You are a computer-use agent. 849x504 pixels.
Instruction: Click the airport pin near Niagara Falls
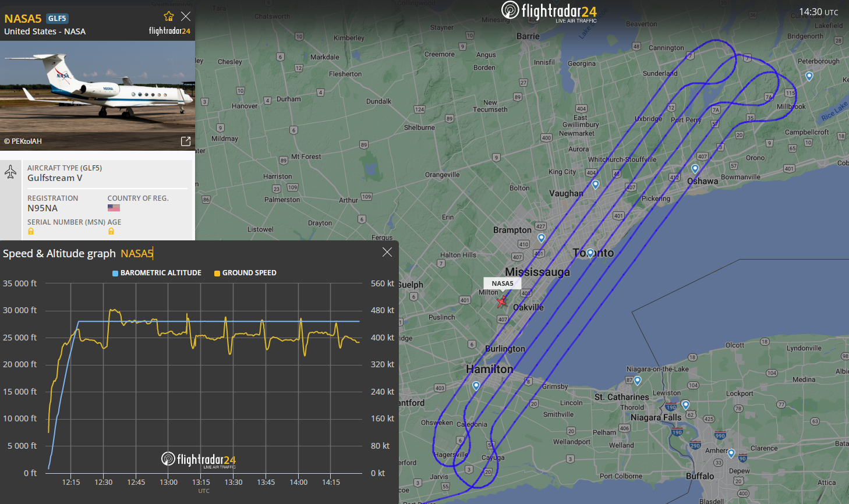[x=685, y=404]
